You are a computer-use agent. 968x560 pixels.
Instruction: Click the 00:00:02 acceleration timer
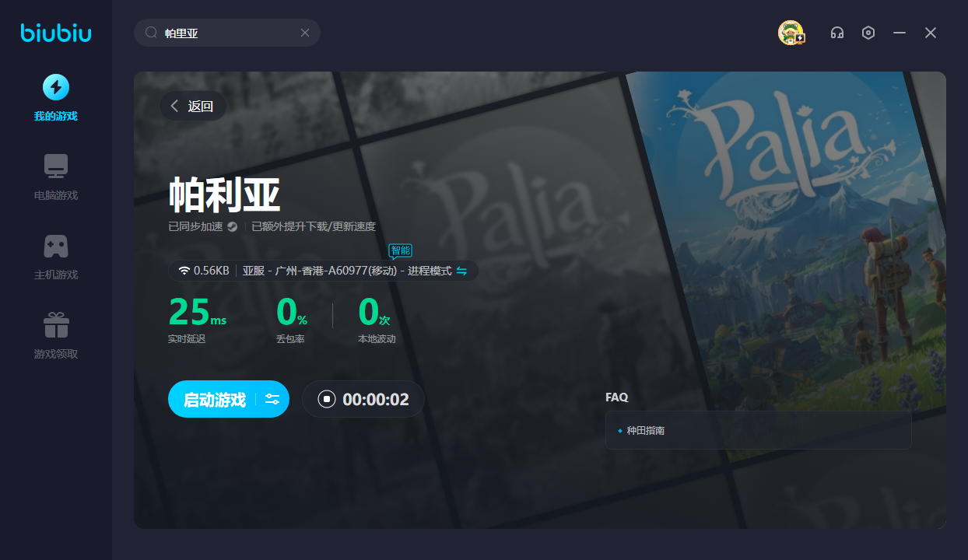coord(376,400)
